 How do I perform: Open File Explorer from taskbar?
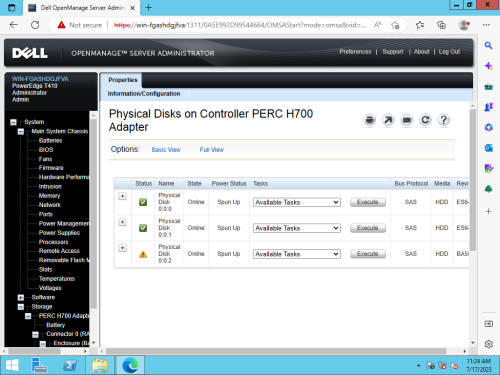100,366
